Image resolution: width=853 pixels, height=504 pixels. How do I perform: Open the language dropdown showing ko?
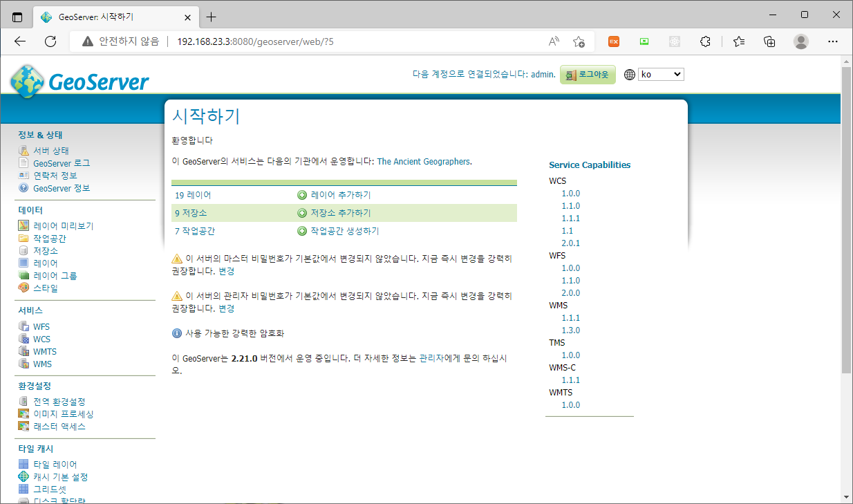661,74
